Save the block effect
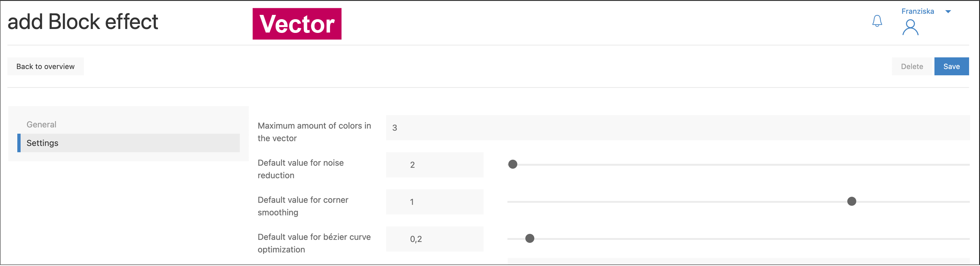 pyautogui.click(x=951, y=67)
